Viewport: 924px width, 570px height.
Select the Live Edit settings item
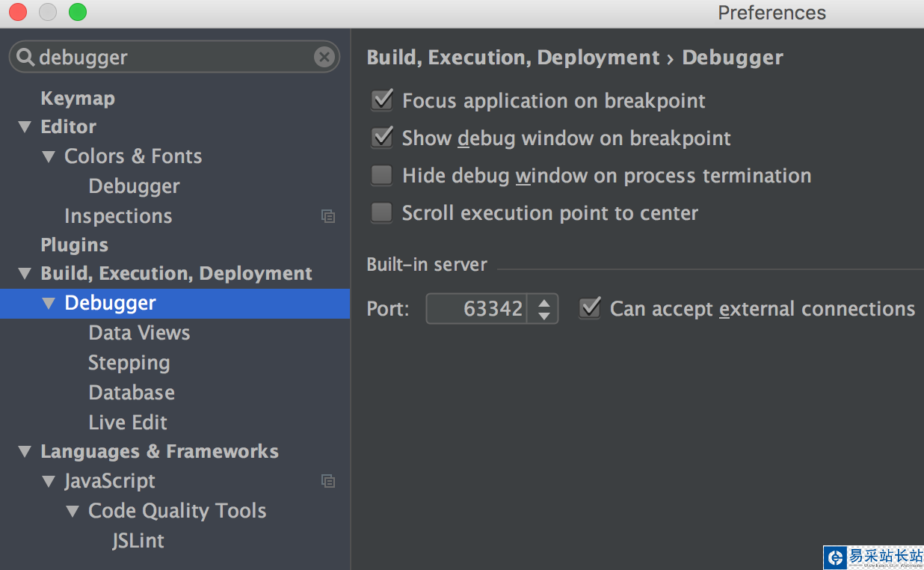pyautogui.click(x=128, y=423)
